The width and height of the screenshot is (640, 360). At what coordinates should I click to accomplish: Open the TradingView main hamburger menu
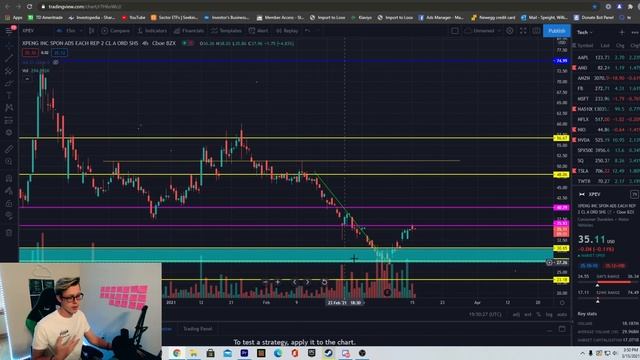[x=9, y=31]
